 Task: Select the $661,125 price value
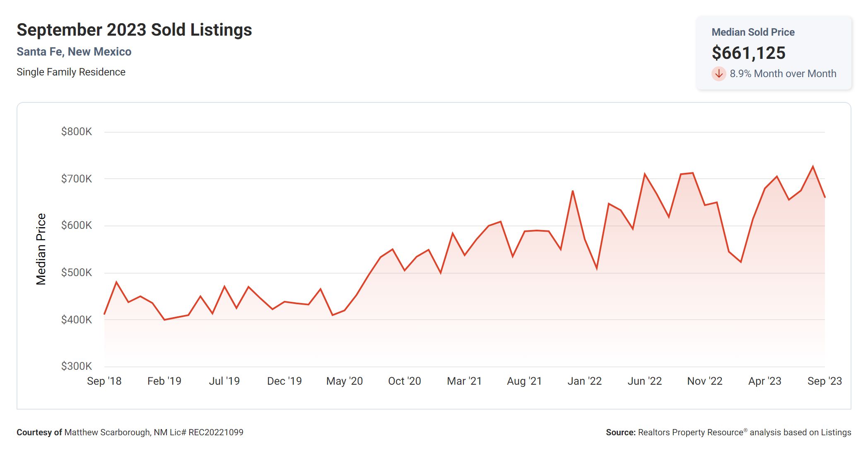(748, 53)
